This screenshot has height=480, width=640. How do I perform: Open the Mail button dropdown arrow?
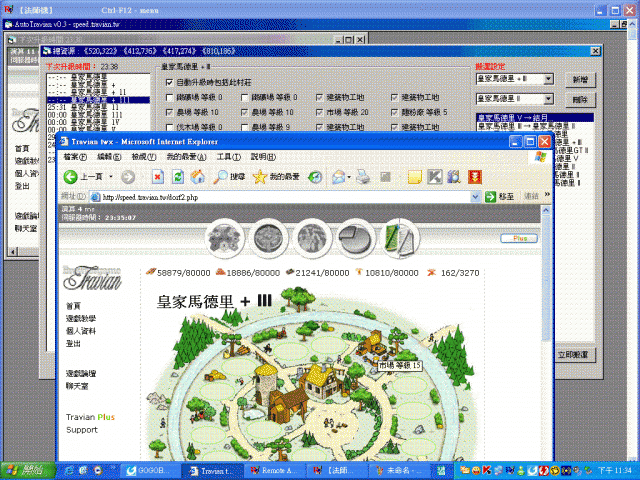349,177
